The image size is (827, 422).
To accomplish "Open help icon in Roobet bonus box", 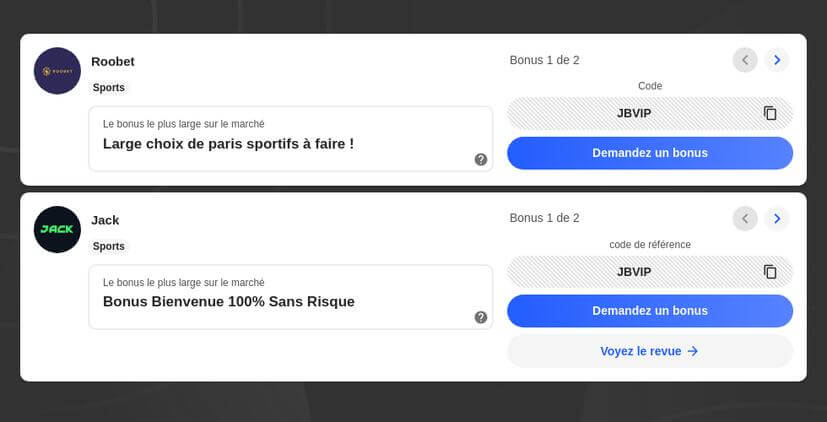I will pos(480,159).
